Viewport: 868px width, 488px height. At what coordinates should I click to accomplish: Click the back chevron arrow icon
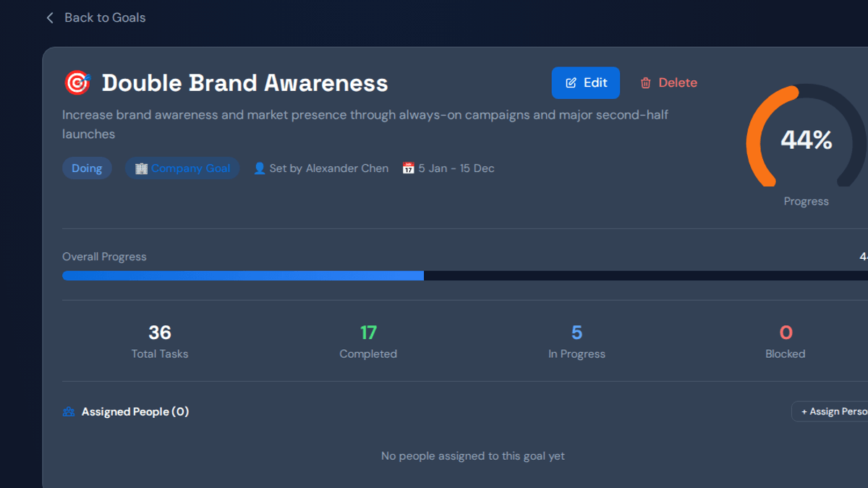(50, 18)
